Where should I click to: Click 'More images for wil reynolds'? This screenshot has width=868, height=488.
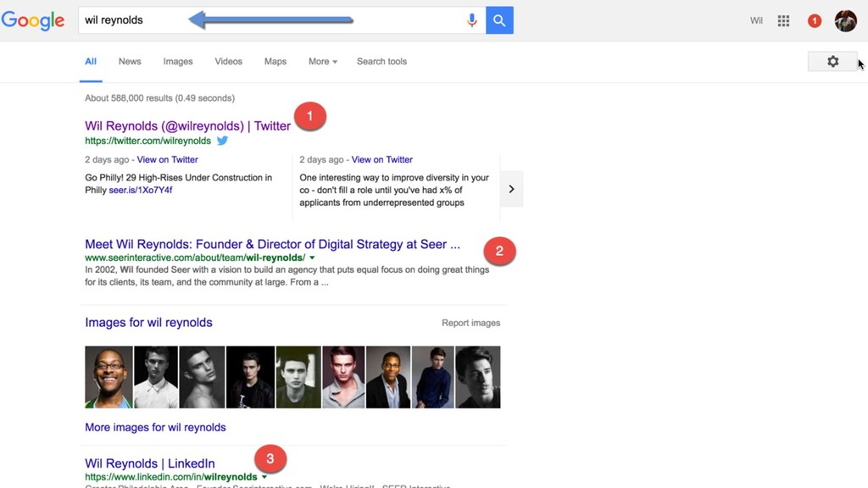155,427
